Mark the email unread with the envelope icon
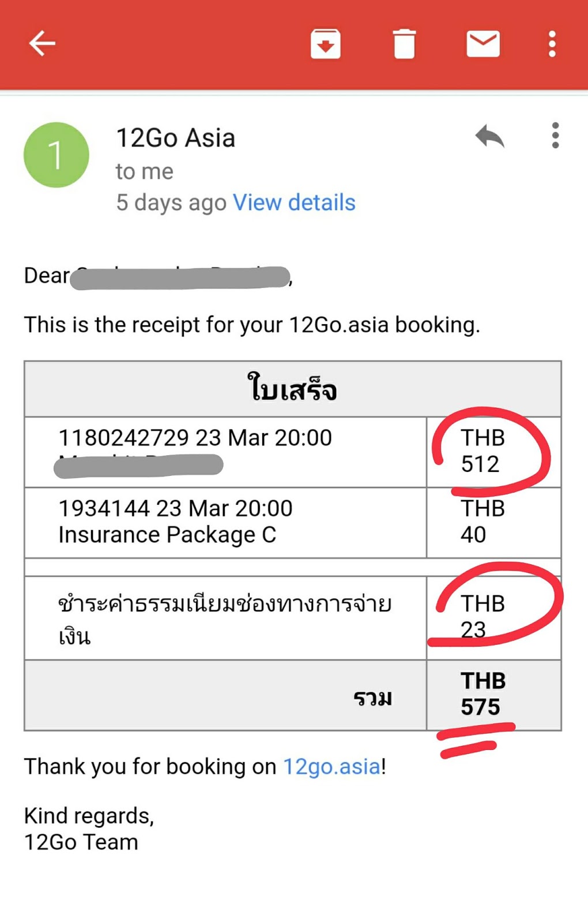Screen dimensions: 588x923 point(483,43)
